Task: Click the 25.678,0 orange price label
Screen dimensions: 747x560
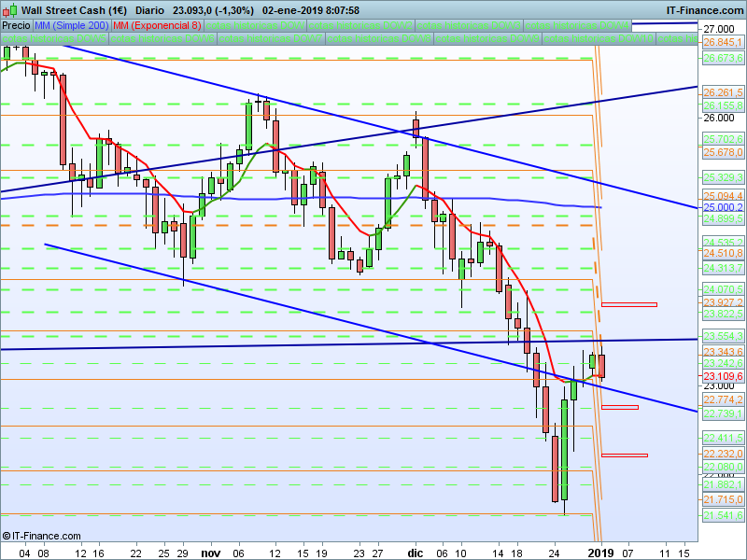Action: point(723,152)
